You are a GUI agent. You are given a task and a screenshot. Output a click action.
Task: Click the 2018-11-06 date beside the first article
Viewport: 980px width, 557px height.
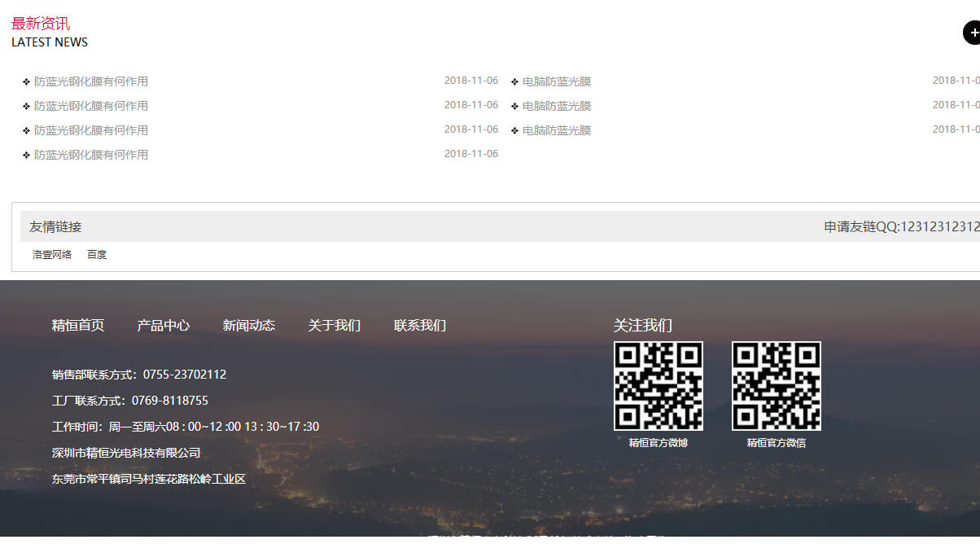point(471,81)
